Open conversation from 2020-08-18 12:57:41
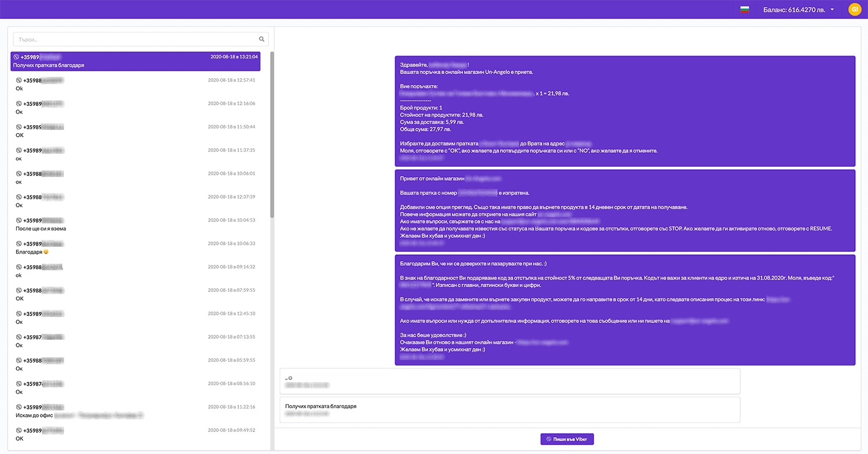The image size is (868, 454). click(135, 85)
